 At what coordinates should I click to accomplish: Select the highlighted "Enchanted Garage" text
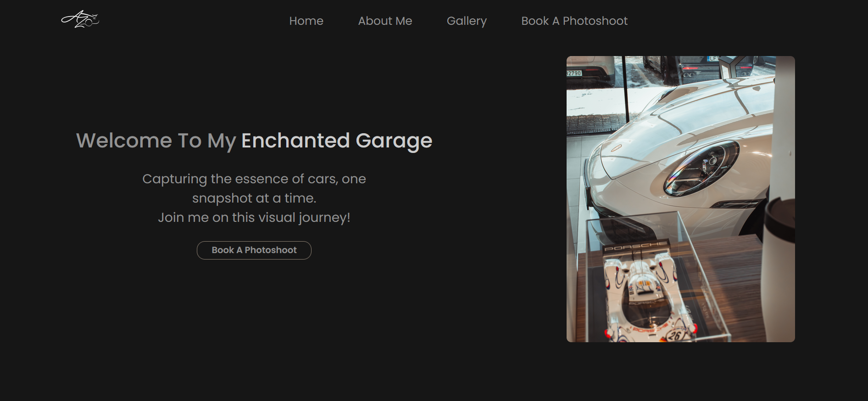coord(337,141)
